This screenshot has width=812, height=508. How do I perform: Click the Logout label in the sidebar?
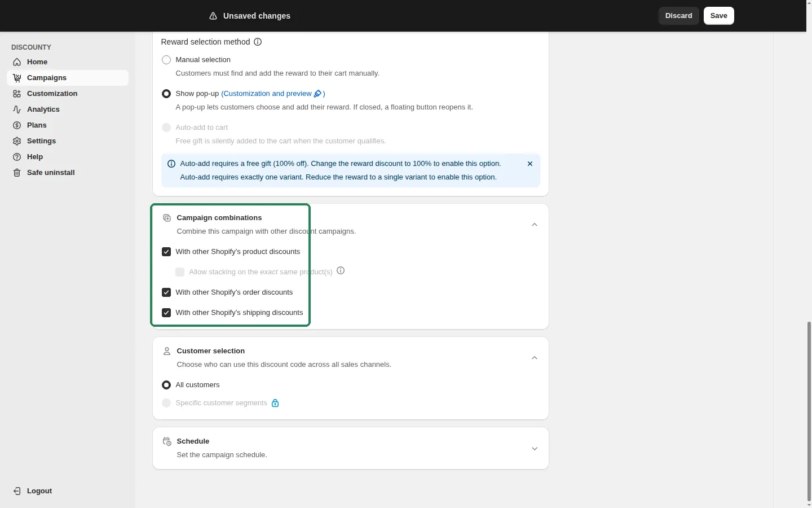tap(39, 491)
